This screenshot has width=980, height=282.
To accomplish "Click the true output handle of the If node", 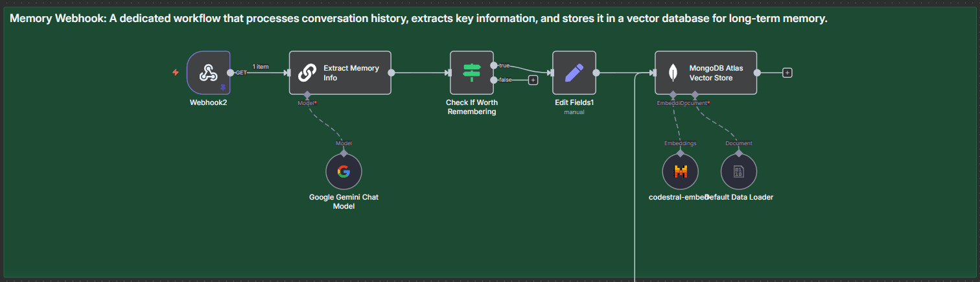I will click(x=495, y=65).
